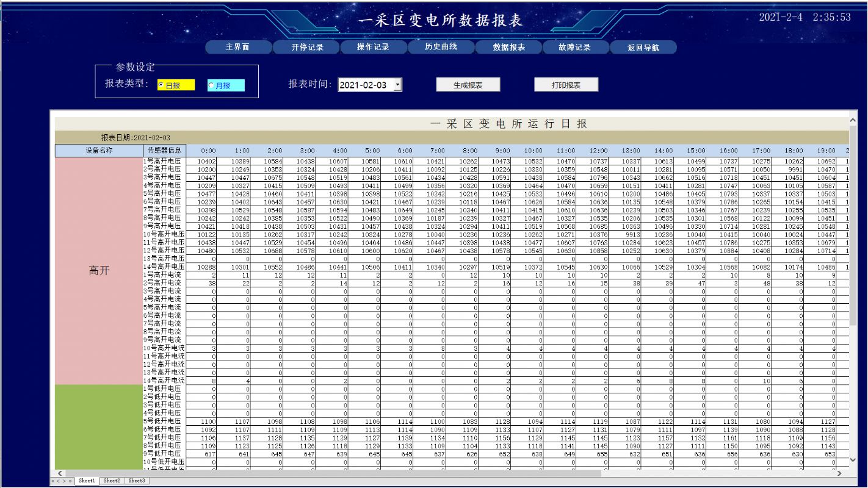Select the 14号高开电压 row label
Screen dimensions: 868x488
pos(164,267)
